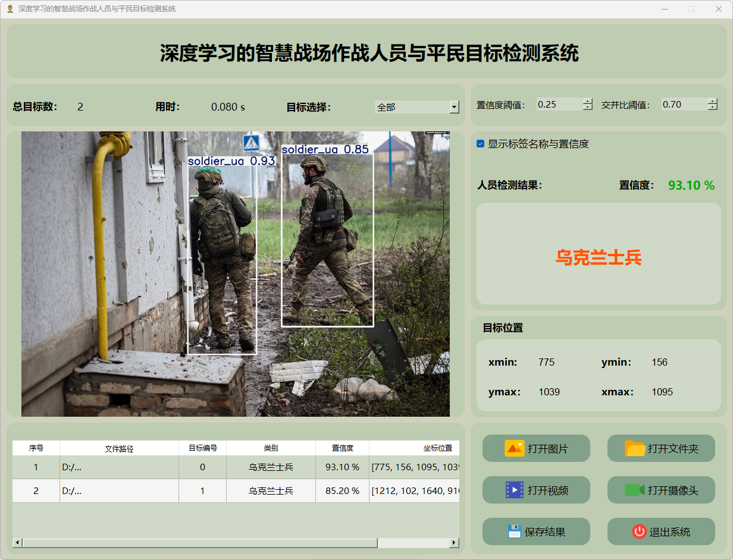The width and height of the screenshot is (733, 560).
Task: Click the app icon in title bar
Action: tap(10, 9)
